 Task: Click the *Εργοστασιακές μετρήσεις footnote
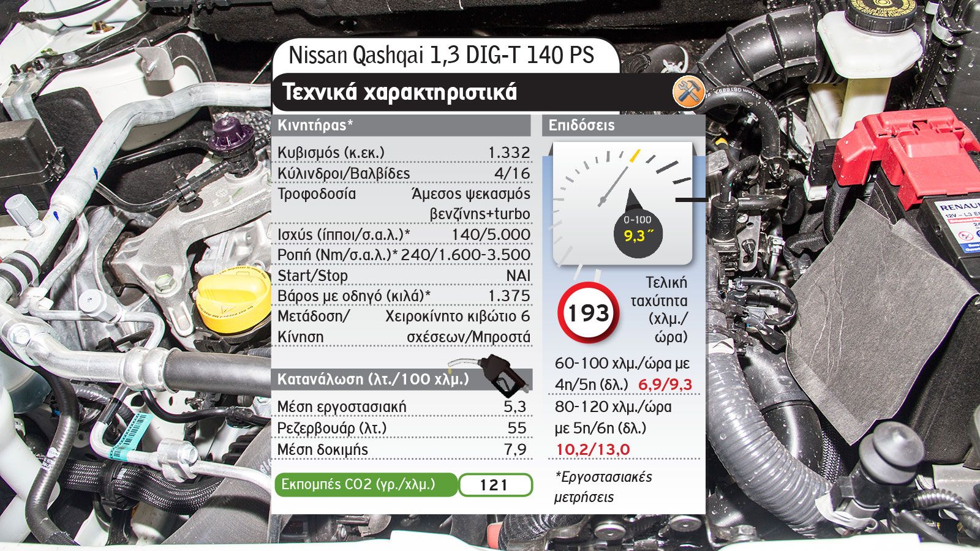[x=603, y=487]
